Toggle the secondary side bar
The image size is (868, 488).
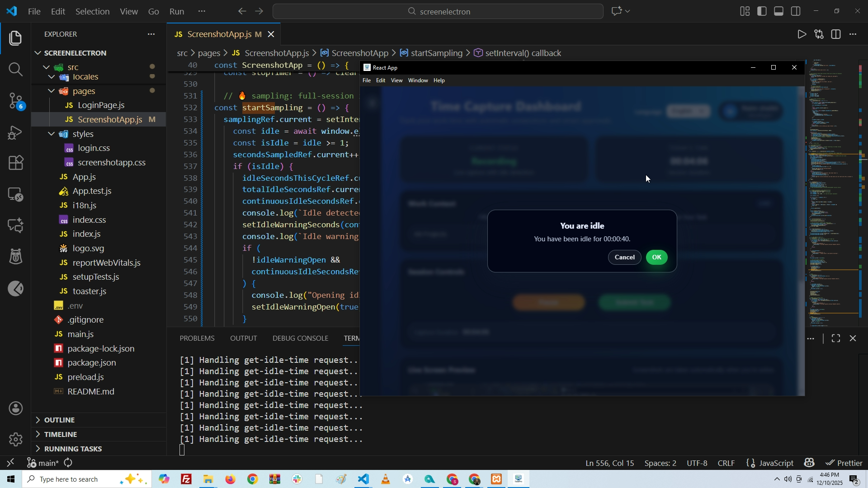pos(796,11)
